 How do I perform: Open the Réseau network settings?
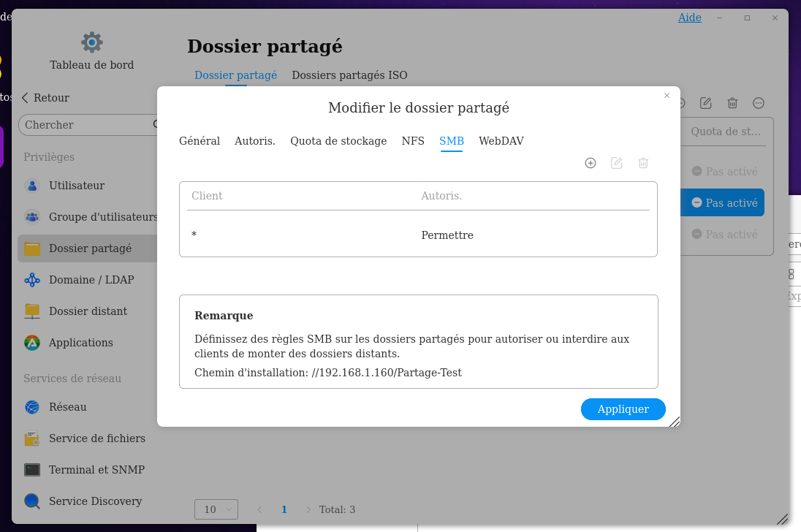tap(67, 407)
